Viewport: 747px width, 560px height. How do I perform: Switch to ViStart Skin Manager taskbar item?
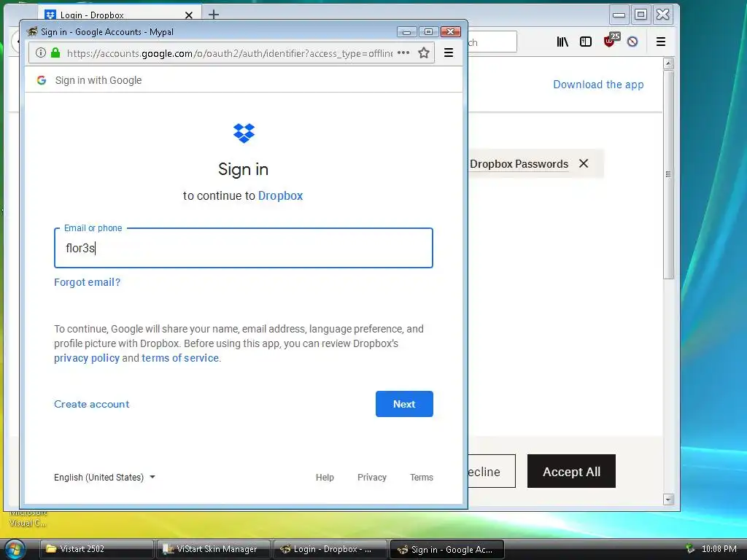point(214,549)
